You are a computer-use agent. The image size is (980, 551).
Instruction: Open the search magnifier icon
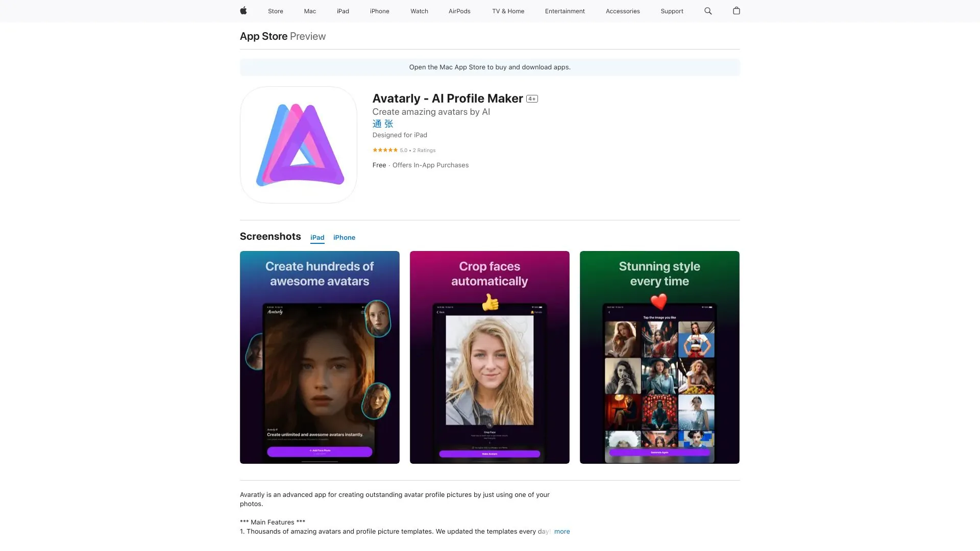[x=708, y=11]
